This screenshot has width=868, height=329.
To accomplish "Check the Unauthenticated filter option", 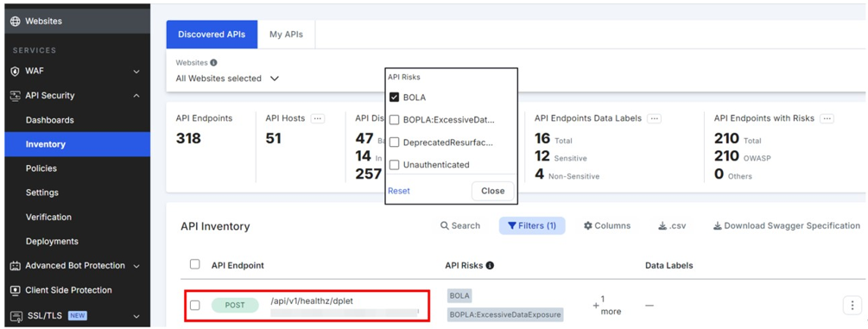I will [x=395, y=164].
